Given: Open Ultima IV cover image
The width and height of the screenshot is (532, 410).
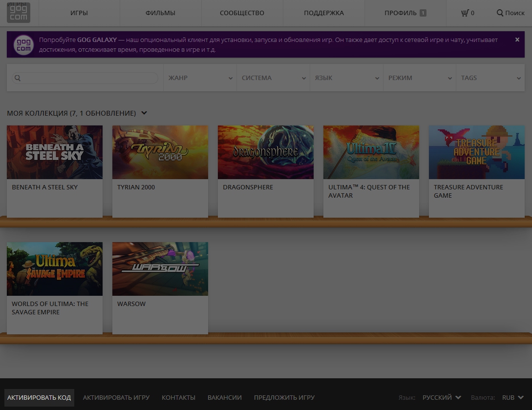Looking at the screenshot, I should [371, 152].
